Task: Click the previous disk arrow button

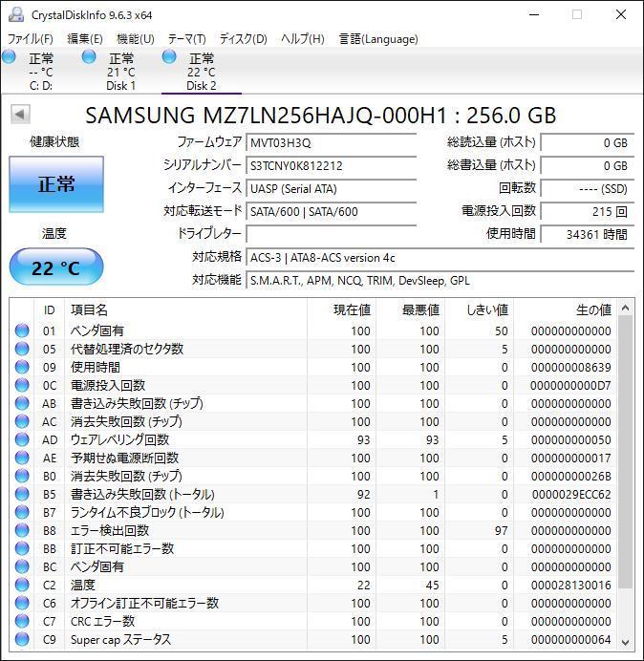Action: tap(20, 115)
